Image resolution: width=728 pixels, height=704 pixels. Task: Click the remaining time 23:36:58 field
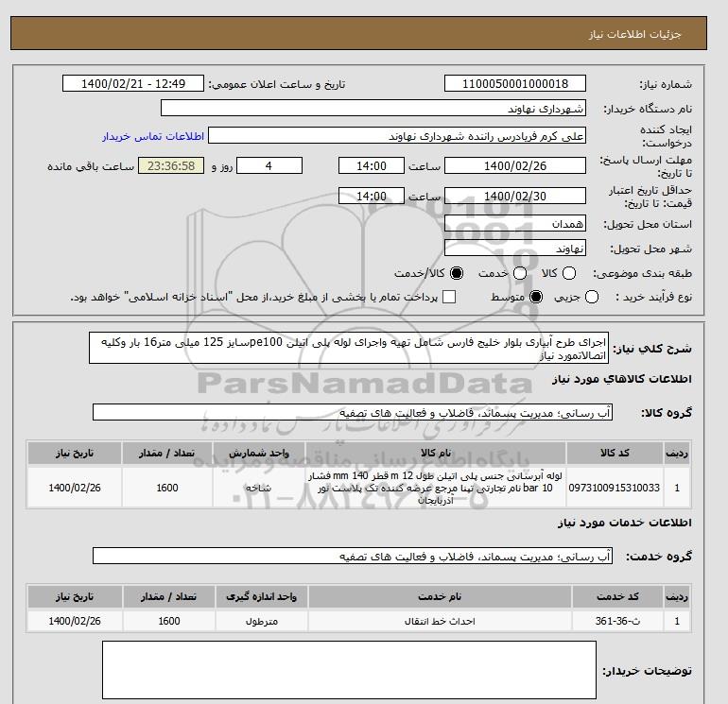(x=171, y=165)
